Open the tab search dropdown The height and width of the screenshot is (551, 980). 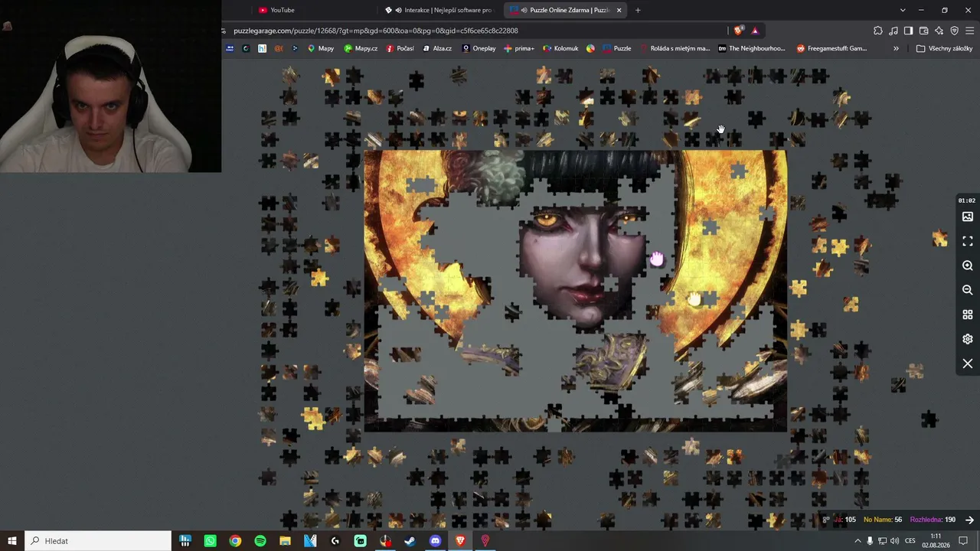click(x=903, y=10)
